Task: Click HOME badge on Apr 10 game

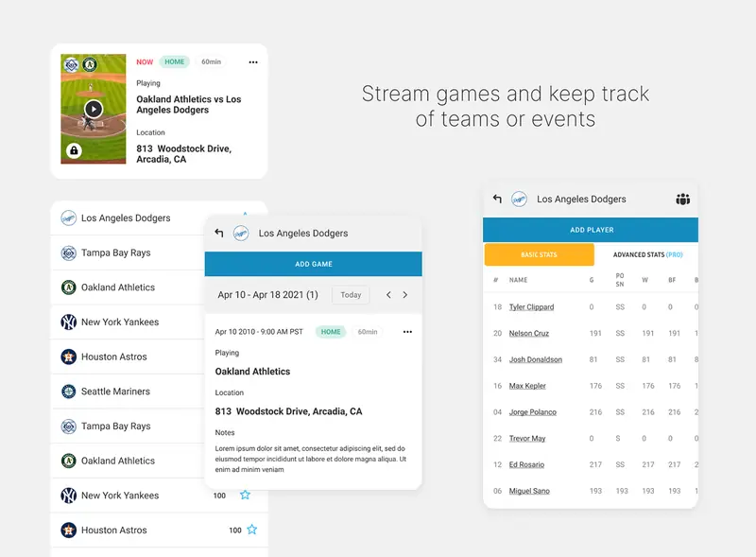Action: (x=331, y=332)
